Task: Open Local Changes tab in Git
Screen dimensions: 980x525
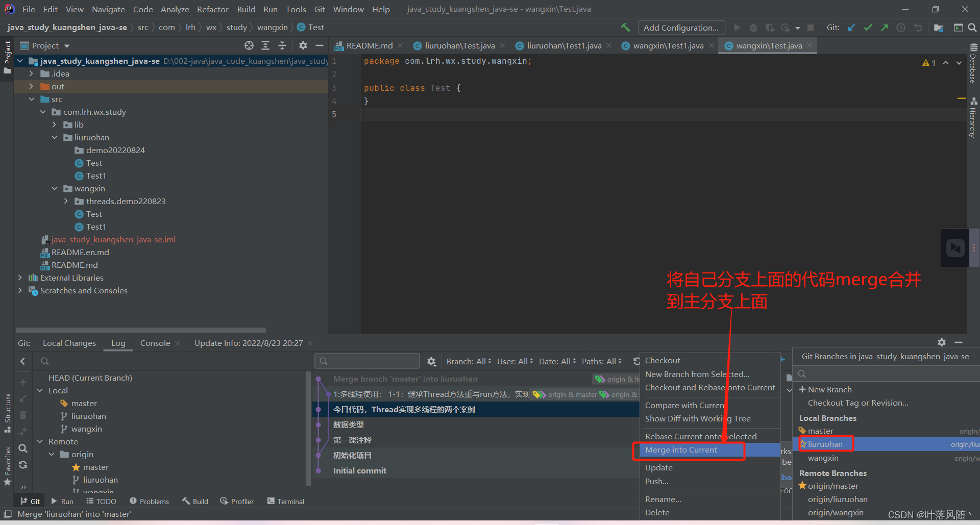Action: (x=69, y=343)
